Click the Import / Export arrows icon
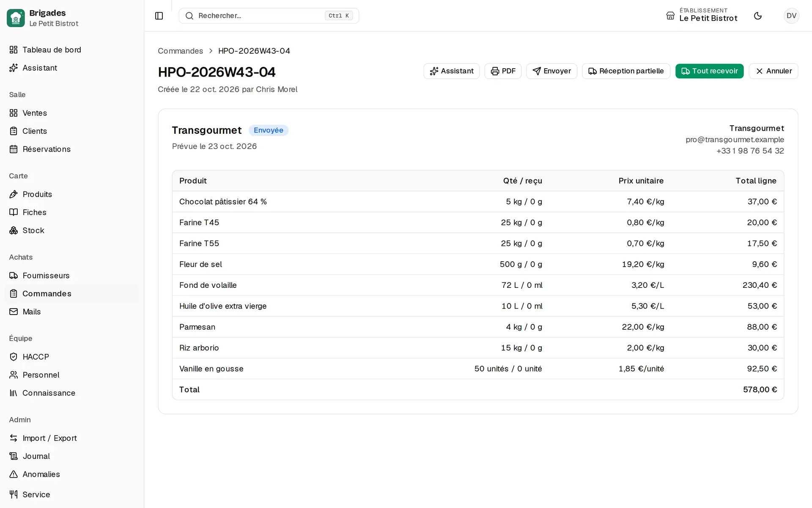Image resolution: width=812 pixels, height=508 pixels. (14, 438)
